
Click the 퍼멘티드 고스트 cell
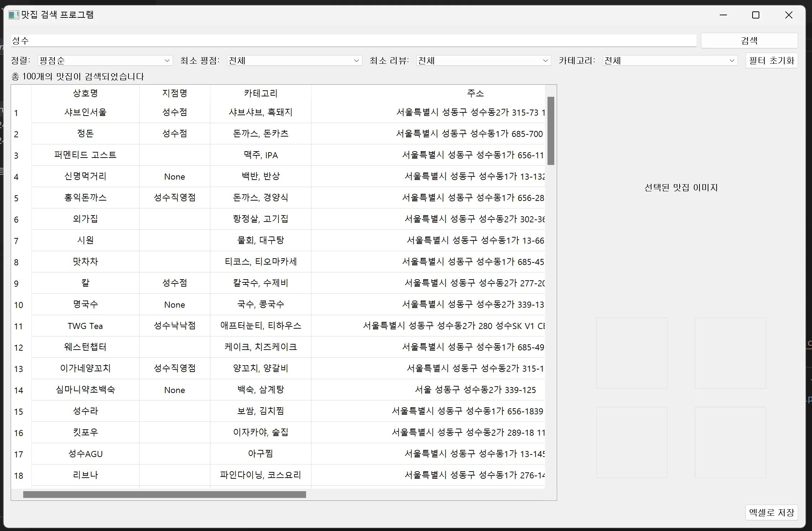click(85, 155)
